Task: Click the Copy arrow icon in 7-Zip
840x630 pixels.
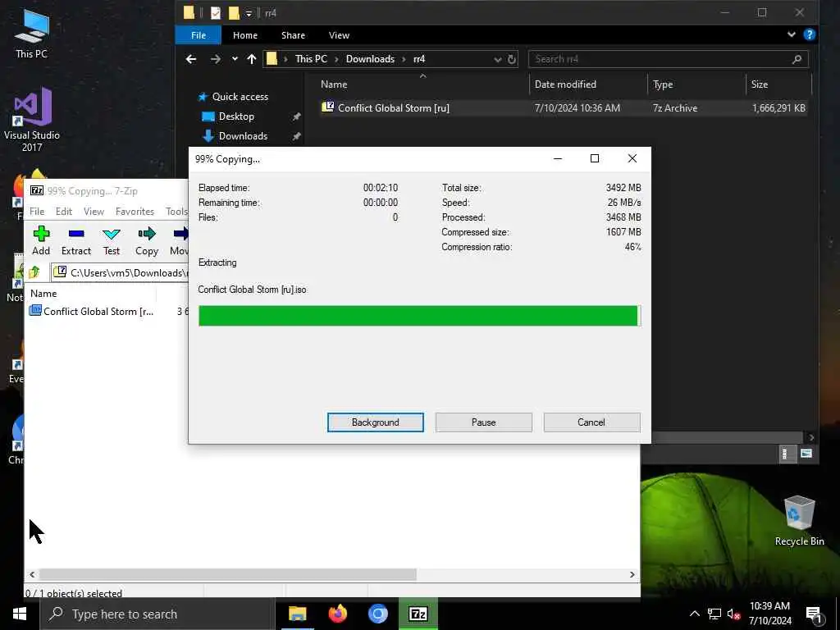Action: click(x=147, y=234)
